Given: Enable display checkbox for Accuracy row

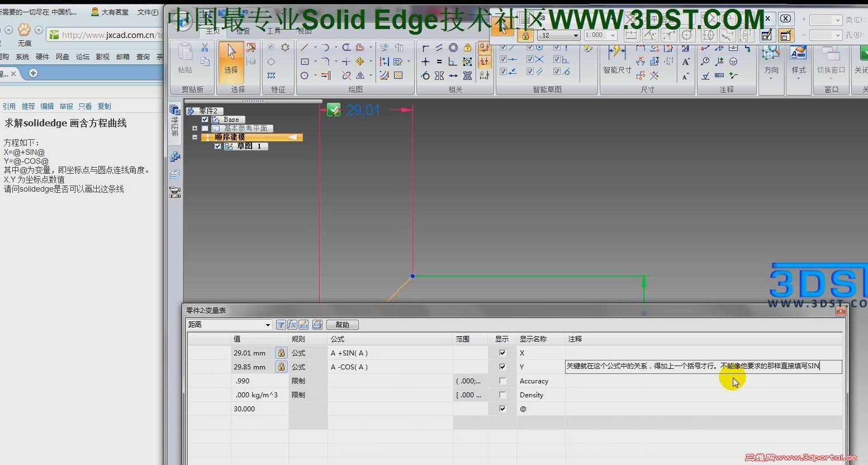Looking at the screenshot, I should click(x=502, y=381).
